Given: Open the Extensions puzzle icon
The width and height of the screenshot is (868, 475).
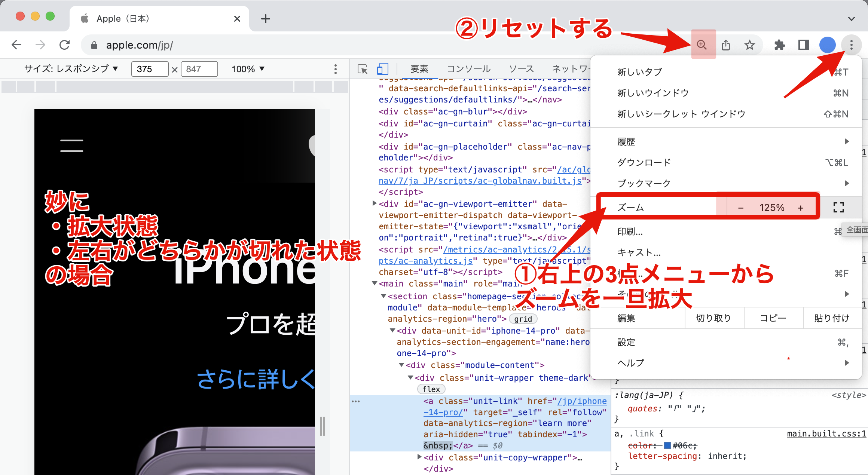Looking at the screenshot, I should [780, 45].
